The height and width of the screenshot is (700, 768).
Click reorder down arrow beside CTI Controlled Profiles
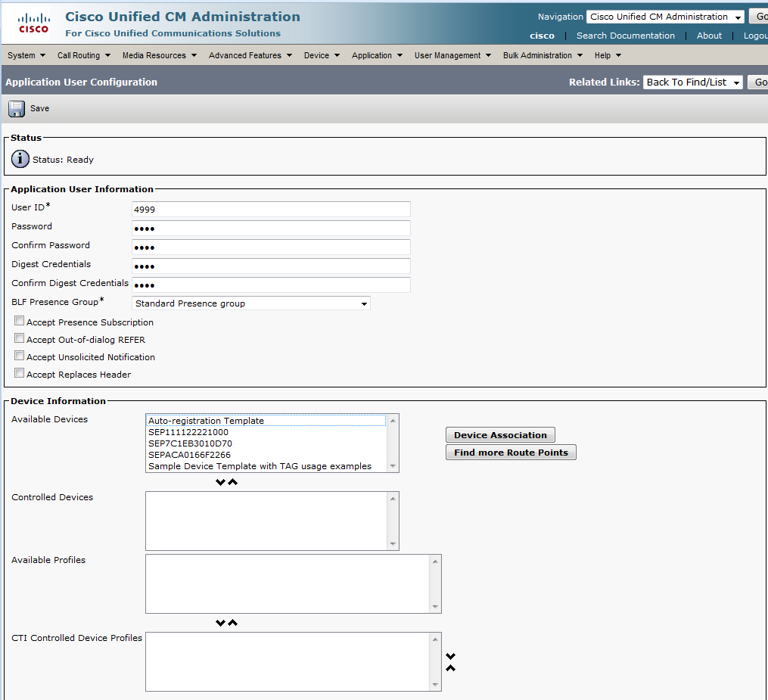click(x=451, y=656)
